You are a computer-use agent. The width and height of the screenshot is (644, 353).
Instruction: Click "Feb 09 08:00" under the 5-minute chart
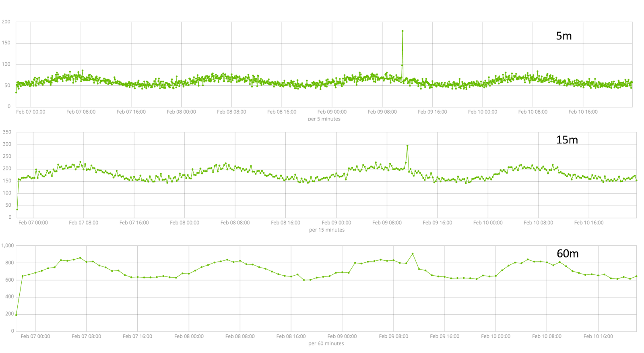pyautogui.click(x=382, y=112)
